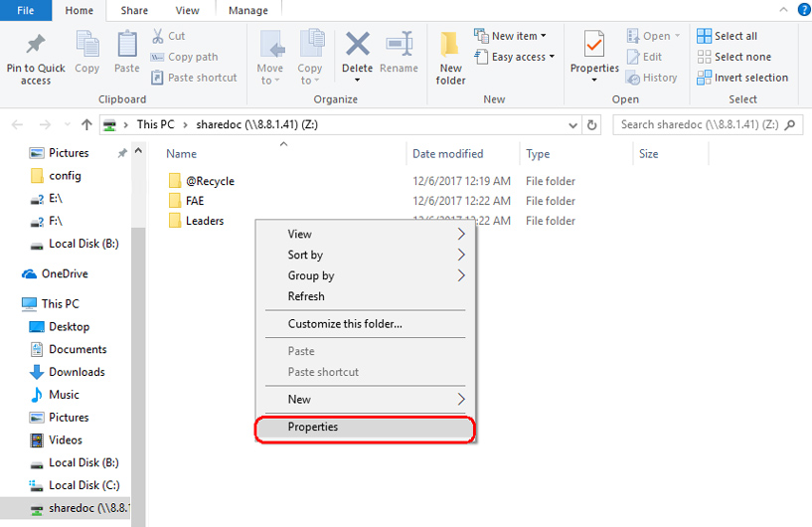Click inside the Search sharedoc field
The width and height of the screenshot is (812, 527).
pos(701,125)
